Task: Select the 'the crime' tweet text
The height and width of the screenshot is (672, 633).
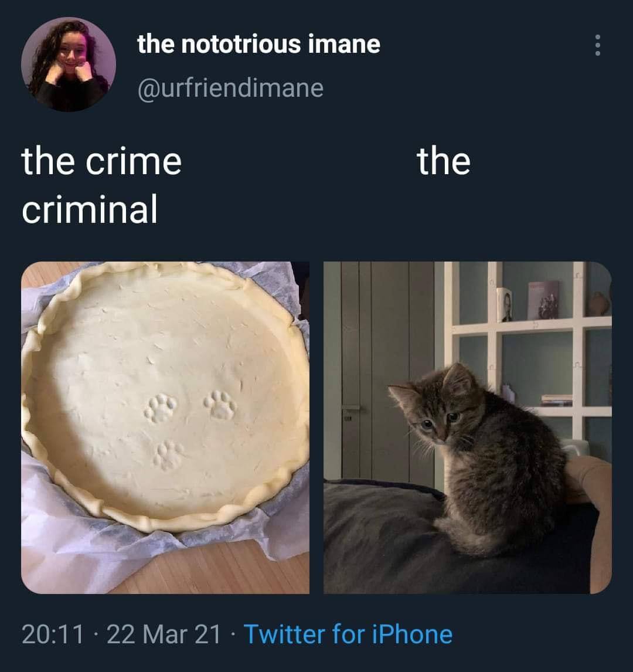Action: pos(101,161)
